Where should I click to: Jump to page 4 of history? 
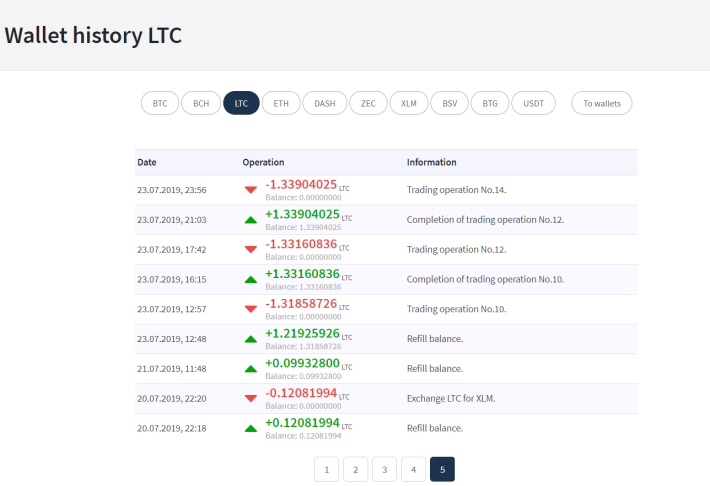pos(413,469)
